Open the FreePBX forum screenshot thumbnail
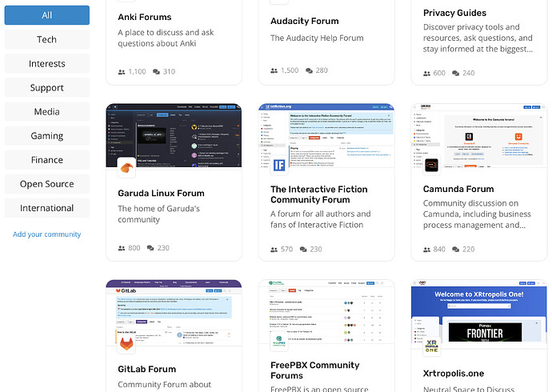Screen dimensions: 552x392 click(x=326, y=312)
